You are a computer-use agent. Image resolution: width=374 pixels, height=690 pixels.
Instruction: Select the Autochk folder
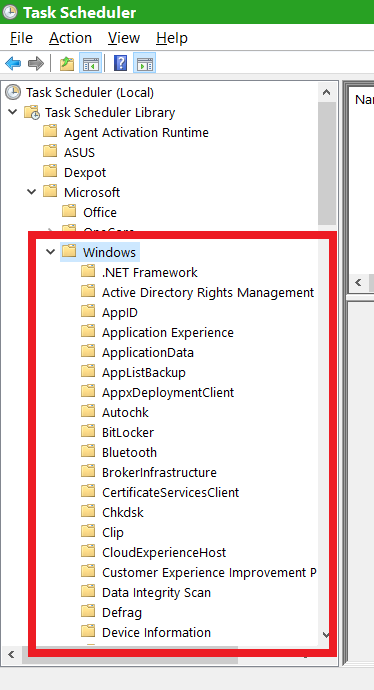(x=125, y=412)
